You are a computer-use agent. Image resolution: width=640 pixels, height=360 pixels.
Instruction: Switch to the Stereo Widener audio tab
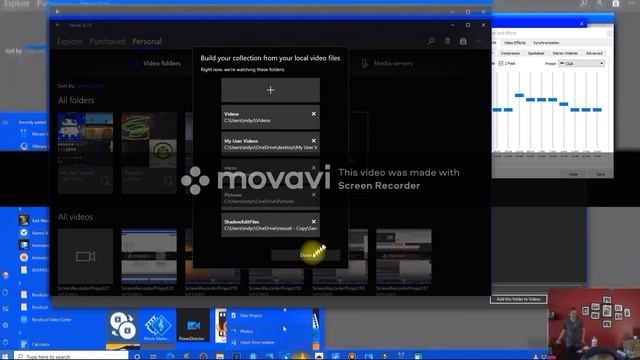click(565, 53)
